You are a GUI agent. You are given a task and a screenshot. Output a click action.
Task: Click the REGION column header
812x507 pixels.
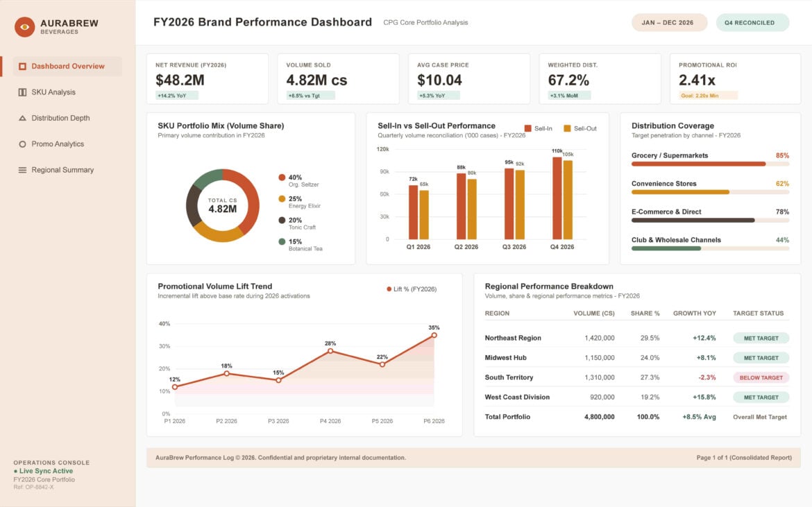tap(497, 313)
